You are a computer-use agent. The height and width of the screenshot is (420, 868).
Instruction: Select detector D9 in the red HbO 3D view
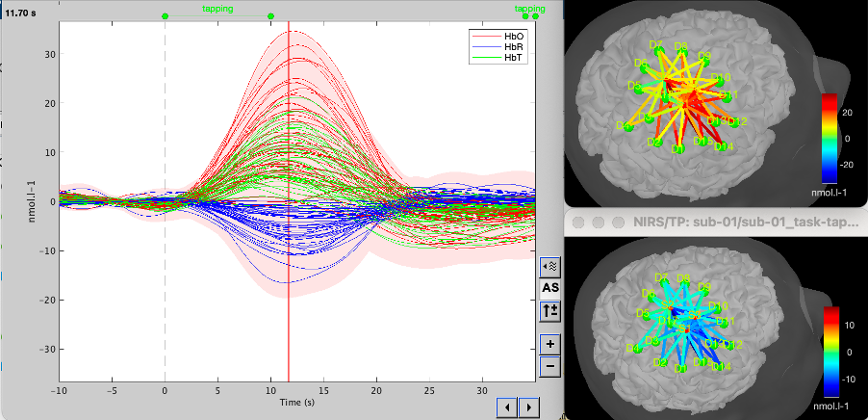705,62
